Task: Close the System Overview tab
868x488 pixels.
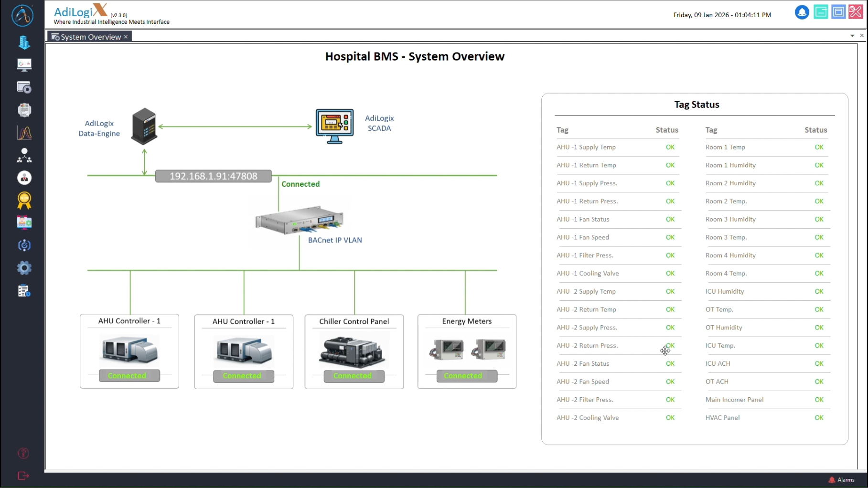Action: click(x=126, y=37)
